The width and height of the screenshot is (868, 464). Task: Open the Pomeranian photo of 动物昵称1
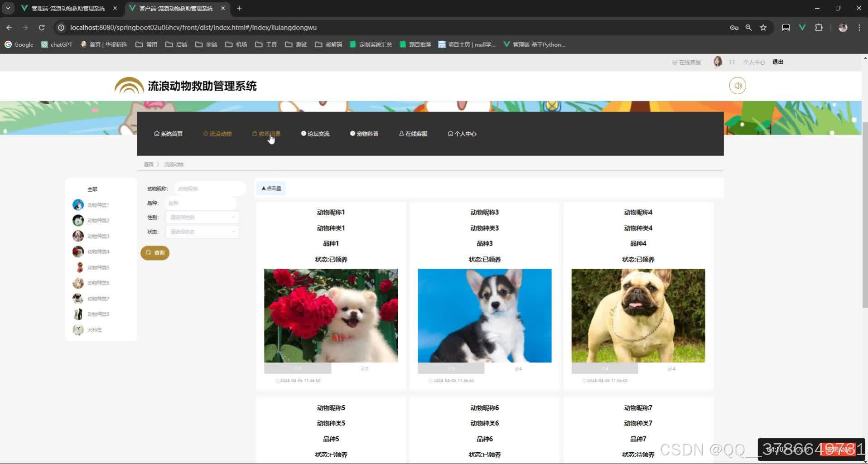point(331,315)
